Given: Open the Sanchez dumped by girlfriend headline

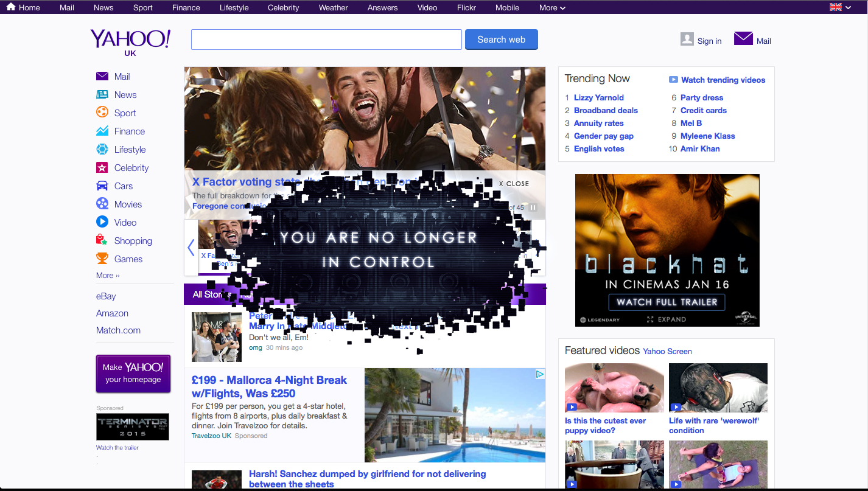Looking at the screenshot, I should point(367,479).
